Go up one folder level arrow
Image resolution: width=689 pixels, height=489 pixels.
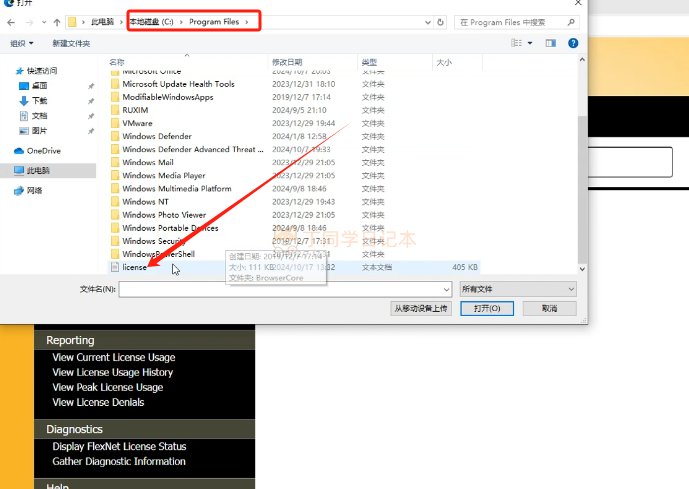coord(57,22)
